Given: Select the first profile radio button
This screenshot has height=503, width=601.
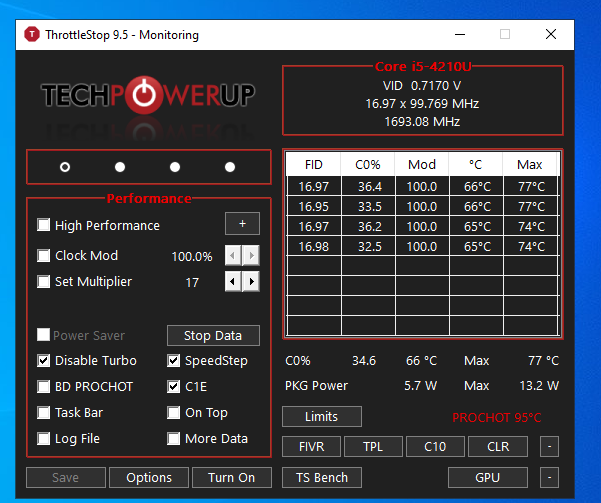Looking at the screenshot, I should (65, 167).
